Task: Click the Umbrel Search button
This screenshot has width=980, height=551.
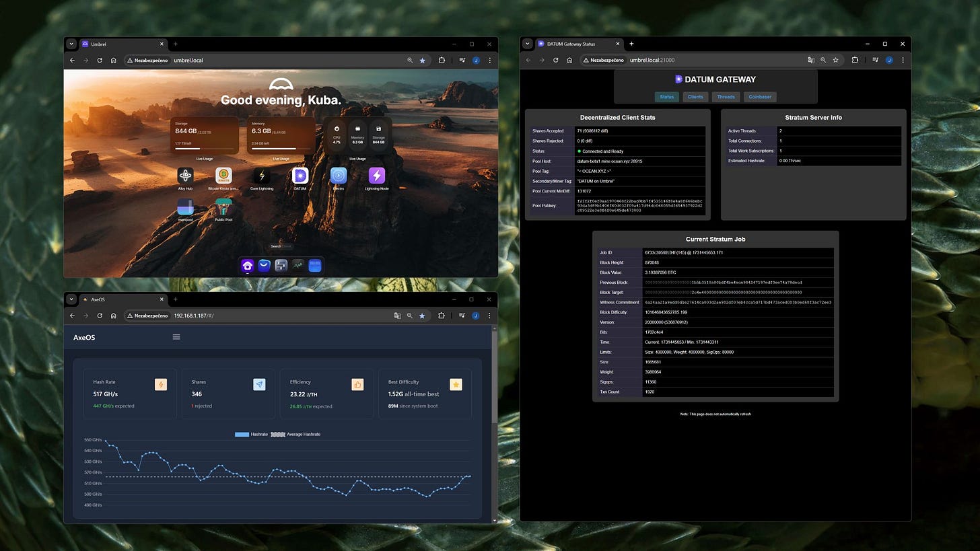Action: pyautogui.click(x=282, y=246)
